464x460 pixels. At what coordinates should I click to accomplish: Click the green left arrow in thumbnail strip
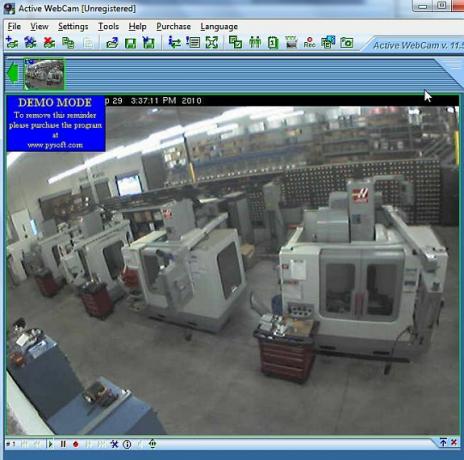click(x=12, y=73)
